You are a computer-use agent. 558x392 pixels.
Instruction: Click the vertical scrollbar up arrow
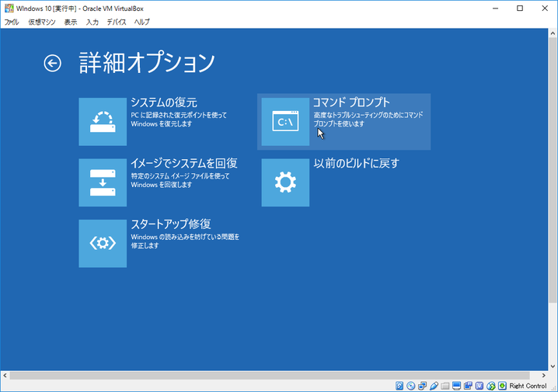point(553,33)
